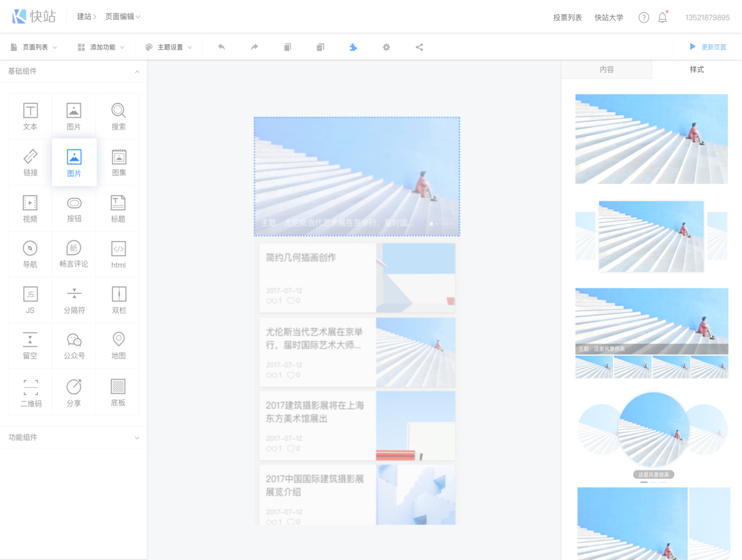Expand the 主题设置 dropdown
The image size is (742, 560).
click(169, 48)
